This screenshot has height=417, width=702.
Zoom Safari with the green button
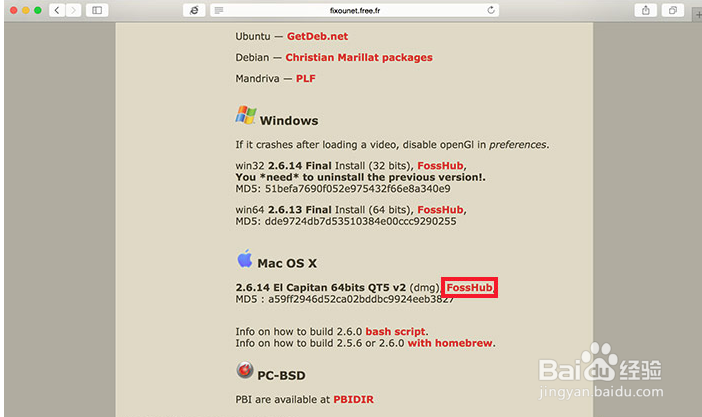click(38, 10)
